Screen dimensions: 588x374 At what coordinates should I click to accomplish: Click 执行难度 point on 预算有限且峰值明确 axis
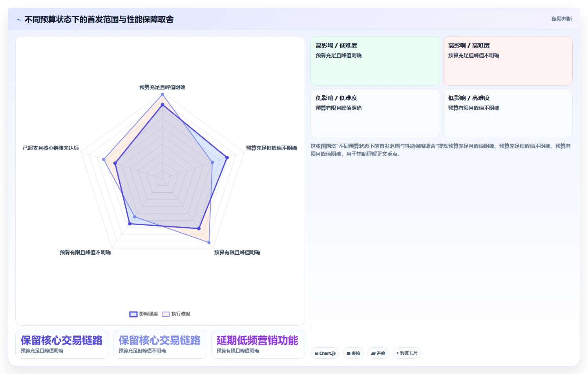tap(209, 243)
